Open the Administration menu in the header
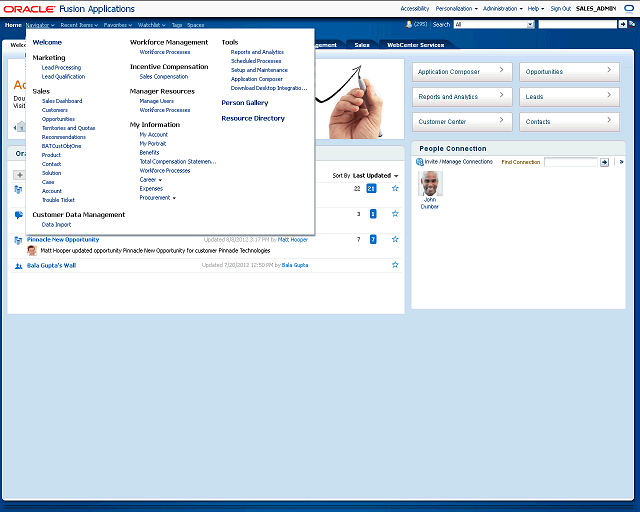The width and height of the screenshot is (640, 512). click(502, 8)
